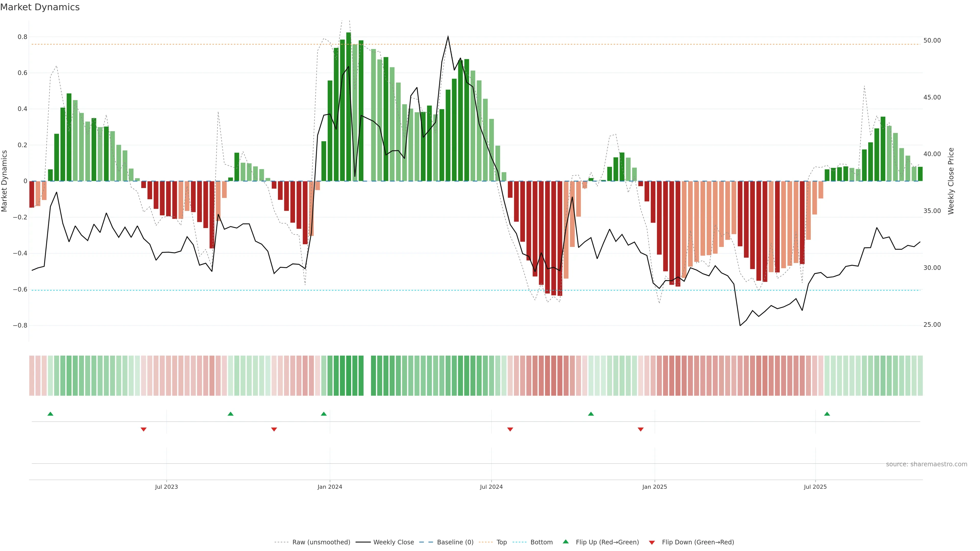Click the source: sharemaestro.com text
Viewport: 980px width, 551px height.
click(926, 464)
